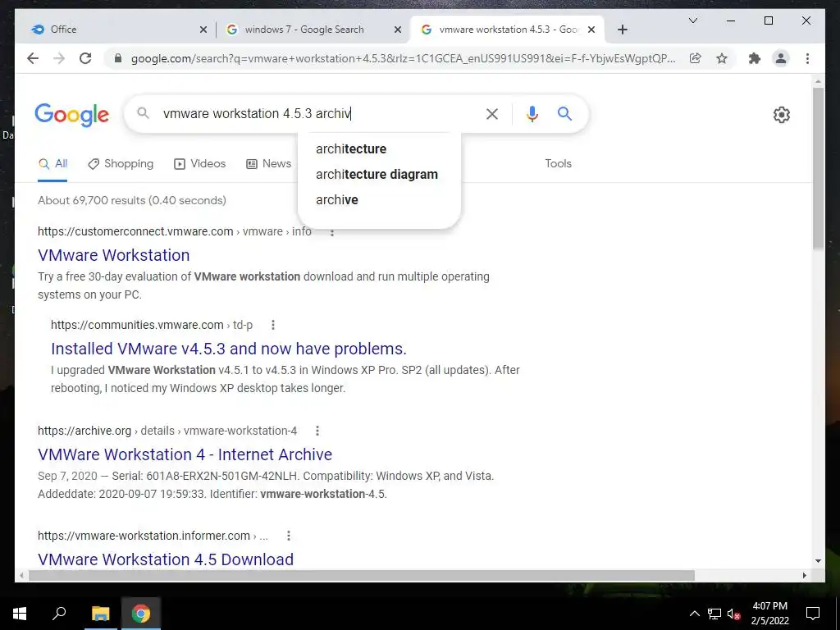Share this page icon in address bar
Image resolution: width=840 pixels, height=630 pixels.
696,58
